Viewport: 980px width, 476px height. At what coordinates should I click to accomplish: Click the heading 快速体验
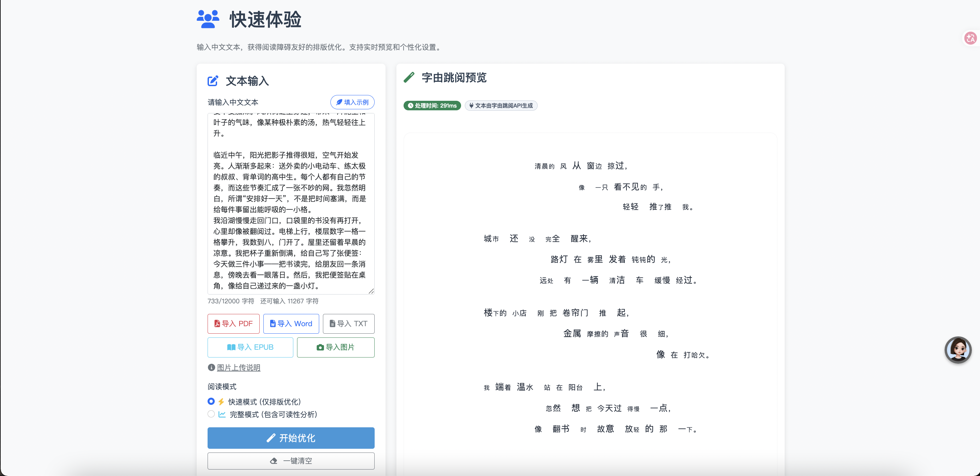(x=265, y=19)
